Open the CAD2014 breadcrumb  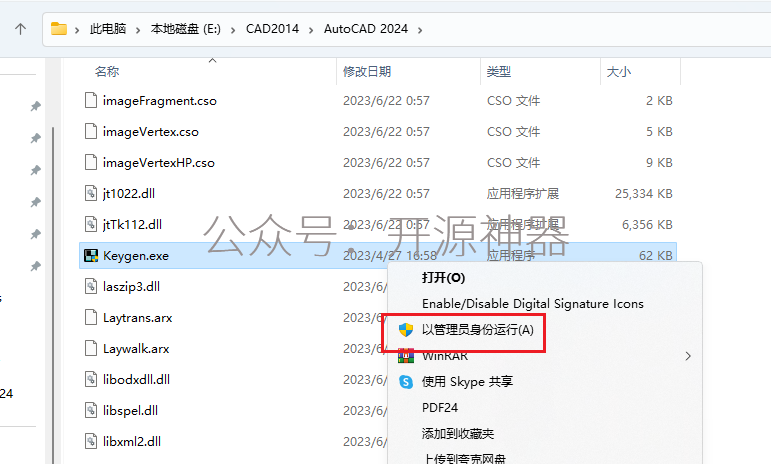click(x=272, y=29)
